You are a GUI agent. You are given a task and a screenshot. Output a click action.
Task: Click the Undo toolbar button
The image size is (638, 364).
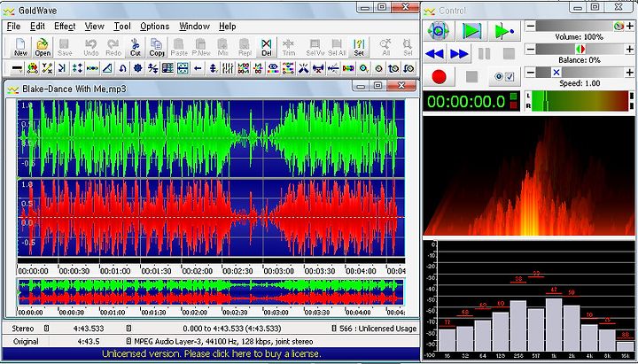point(90,48)
